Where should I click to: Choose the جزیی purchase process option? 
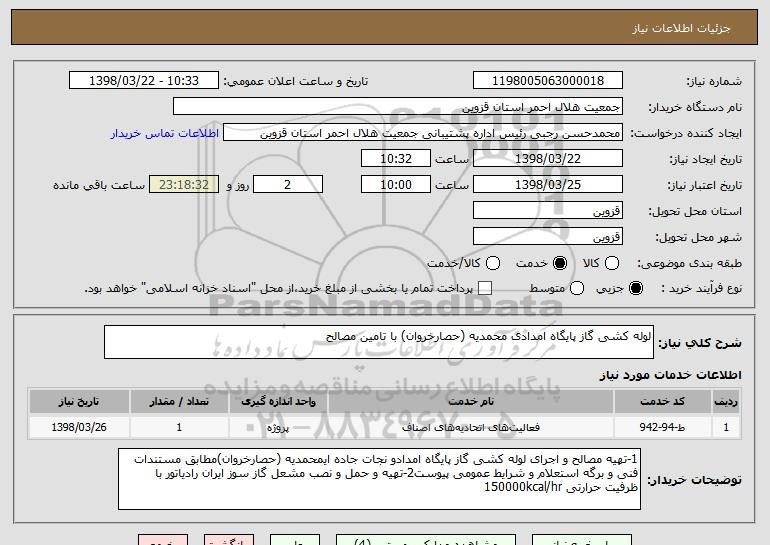point(636,288)
